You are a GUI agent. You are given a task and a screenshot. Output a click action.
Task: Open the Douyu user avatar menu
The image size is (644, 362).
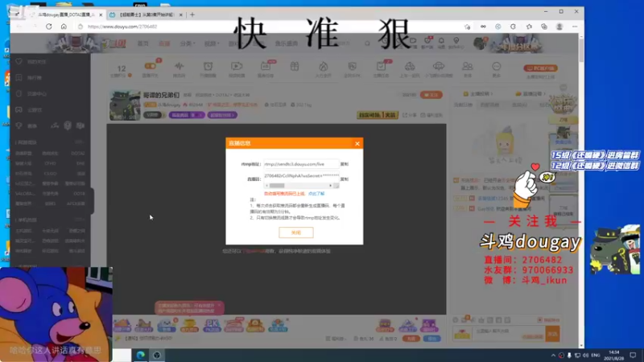pyautogui.click(x=480, y=43)
